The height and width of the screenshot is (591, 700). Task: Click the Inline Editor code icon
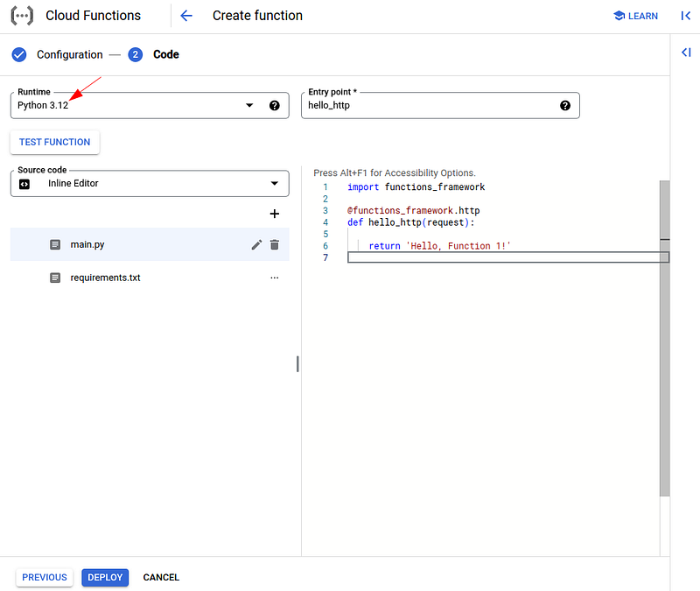pyautogui.click(x=24, y=184)
